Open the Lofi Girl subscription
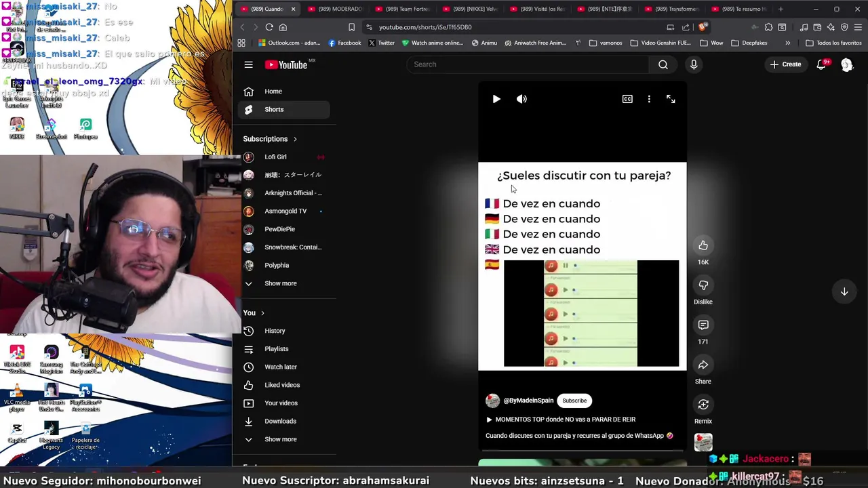This screenshot has height=488, width=868. (283, 157)
